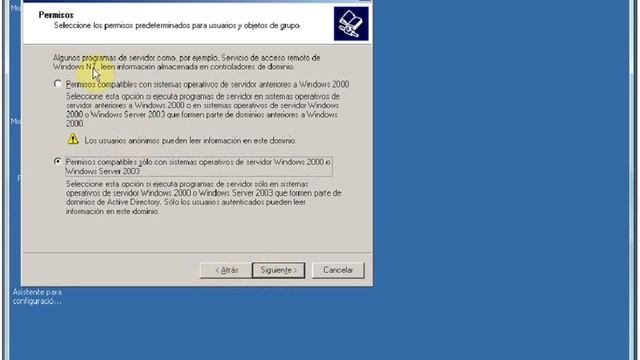Image resolution: width=640 pixels, height=360 pixels.
Task: Click the 'Los usuarios anónimos pueden leer información' warning text
Action: (190, 140)
